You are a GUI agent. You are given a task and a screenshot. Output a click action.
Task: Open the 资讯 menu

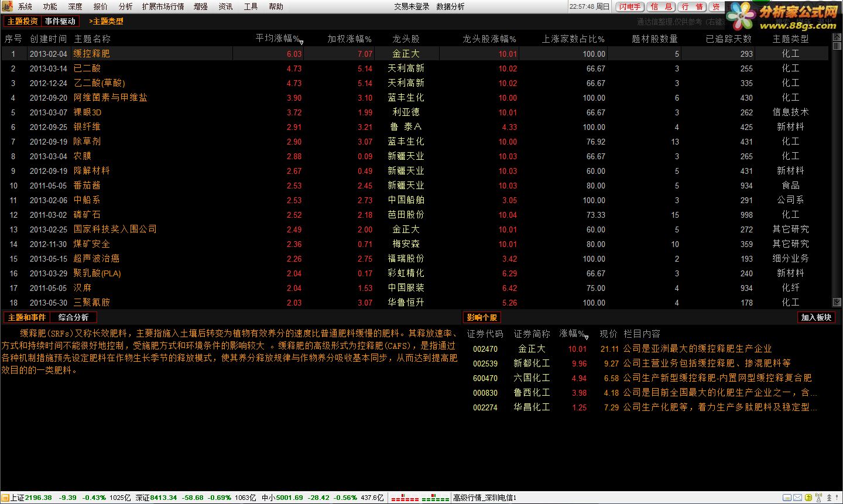(x=226, y=6)
